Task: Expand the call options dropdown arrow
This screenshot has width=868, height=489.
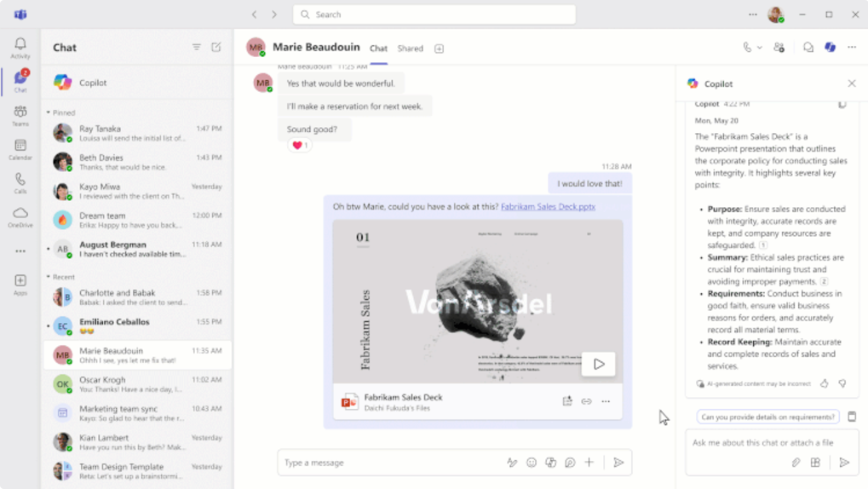Action: (x=760, y=49)
